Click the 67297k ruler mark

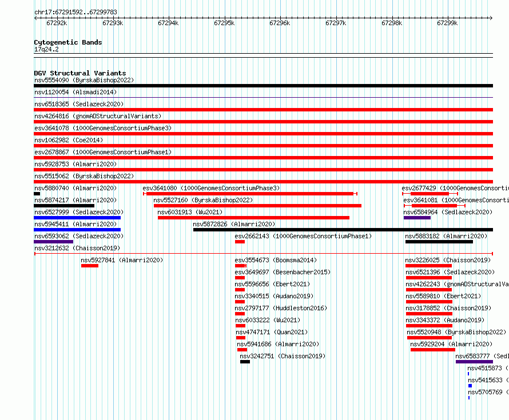click(x=336, y=23)
